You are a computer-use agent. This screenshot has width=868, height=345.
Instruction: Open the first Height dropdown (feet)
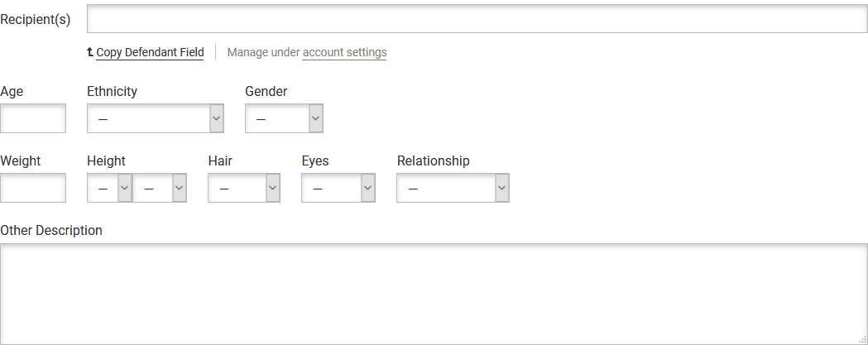(x=109, y=189)
